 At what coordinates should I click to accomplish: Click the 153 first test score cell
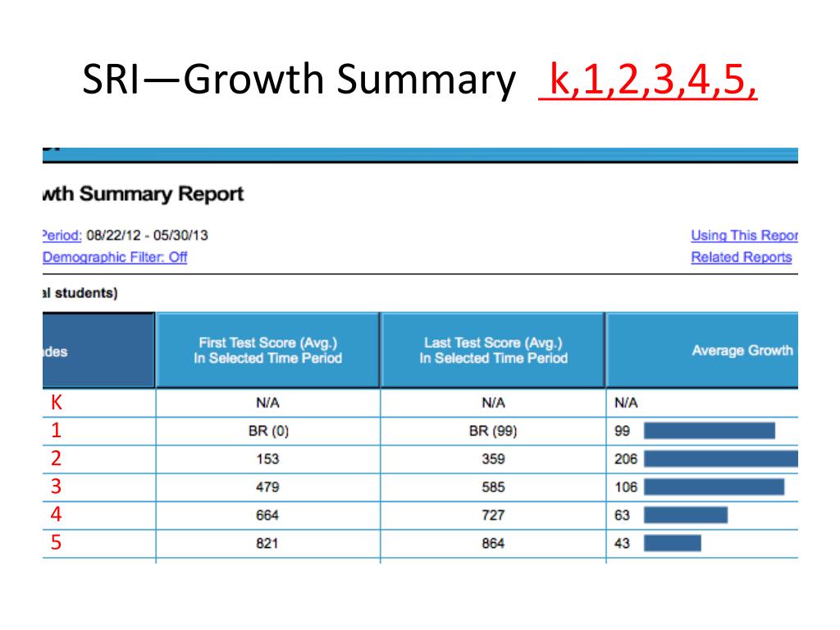click(267, 459)
